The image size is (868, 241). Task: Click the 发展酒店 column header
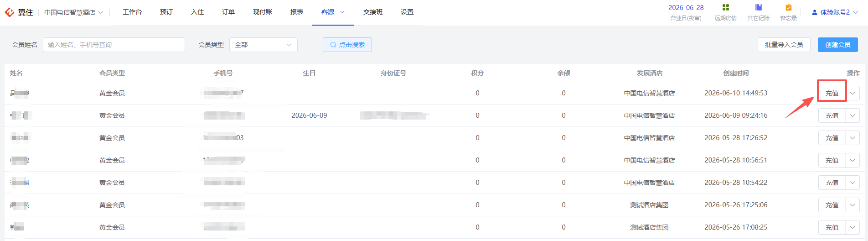pyautogui.click(x=650, y=73)
